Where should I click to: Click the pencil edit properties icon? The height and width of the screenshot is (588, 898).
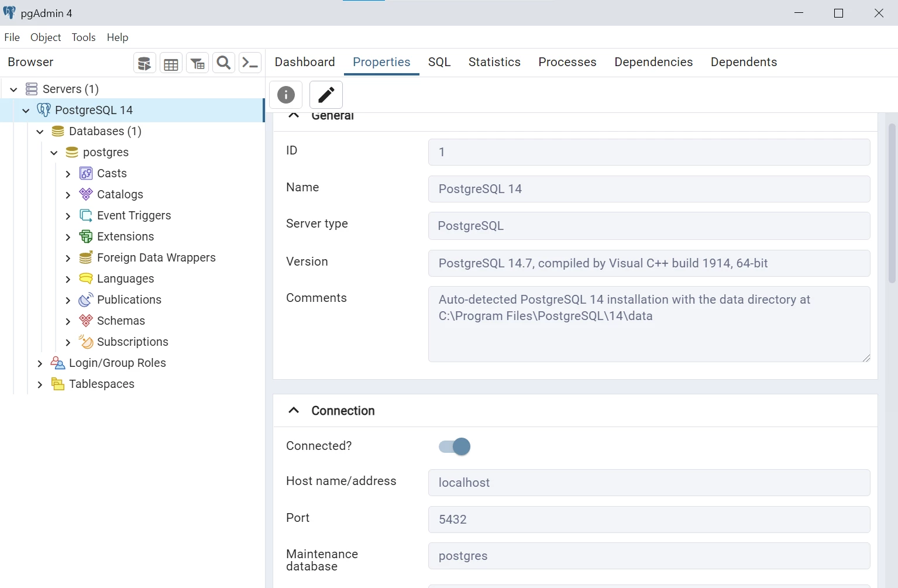coord(326,95)
